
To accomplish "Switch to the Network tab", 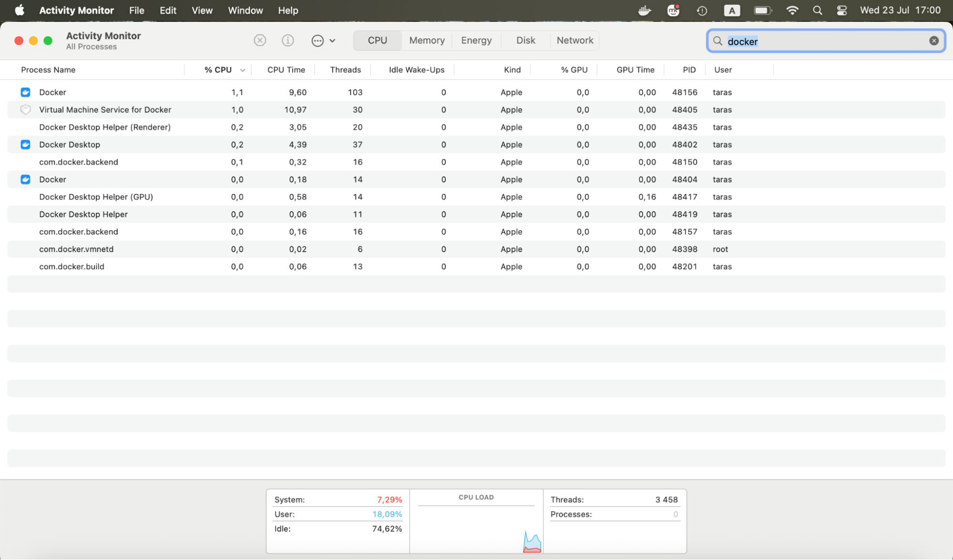I will (574, 40).
